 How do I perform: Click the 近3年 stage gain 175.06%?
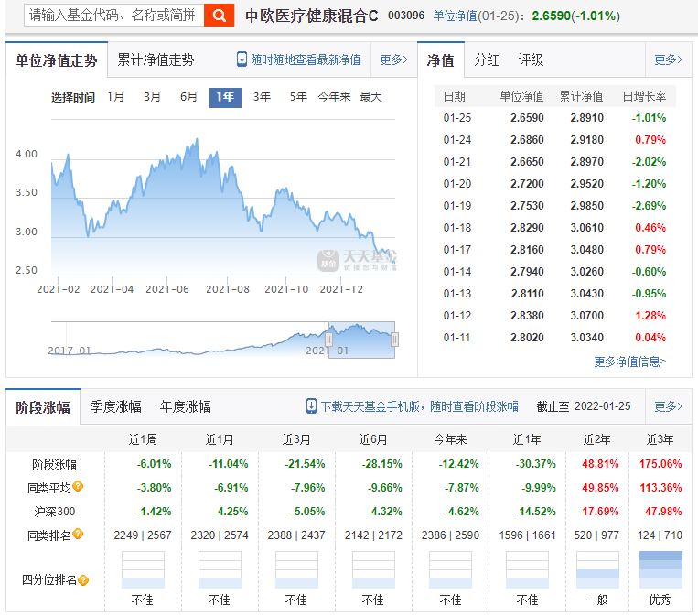click(x=660, y=464)
